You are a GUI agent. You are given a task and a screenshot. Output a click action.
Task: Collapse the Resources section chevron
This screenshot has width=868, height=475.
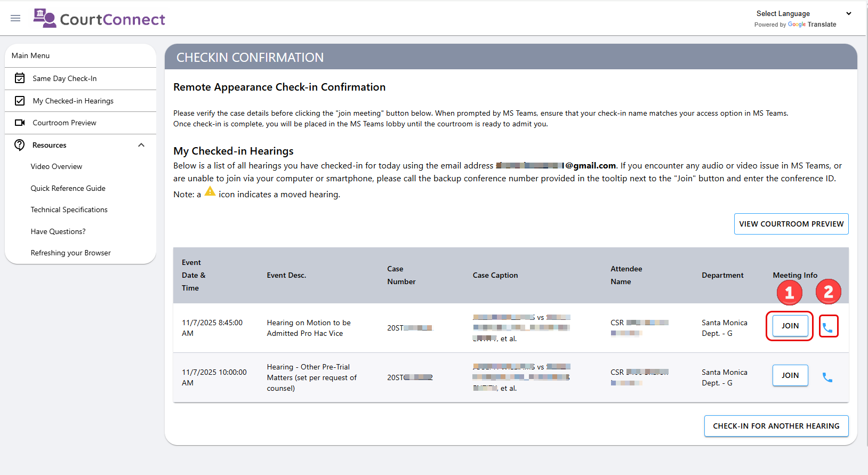click(141, 145)
